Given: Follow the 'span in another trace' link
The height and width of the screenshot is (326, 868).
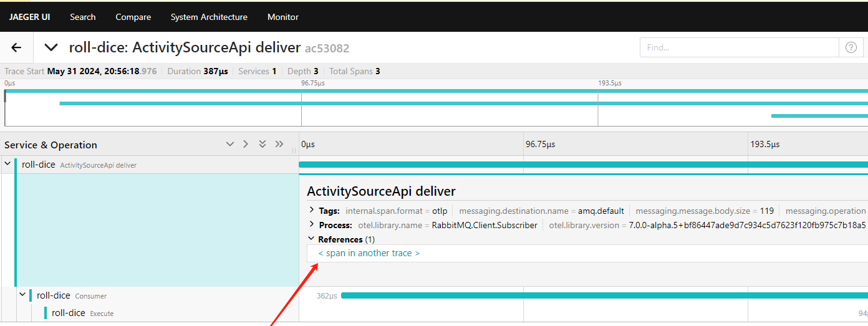Looking at the screenshot, I should coord(369,253).
